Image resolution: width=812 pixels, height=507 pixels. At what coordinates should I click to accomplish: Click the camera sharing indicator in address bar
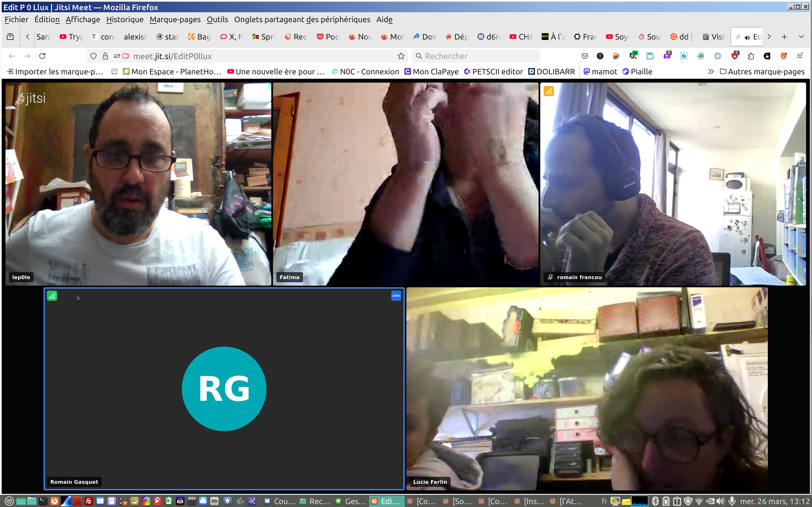(126, 56)
